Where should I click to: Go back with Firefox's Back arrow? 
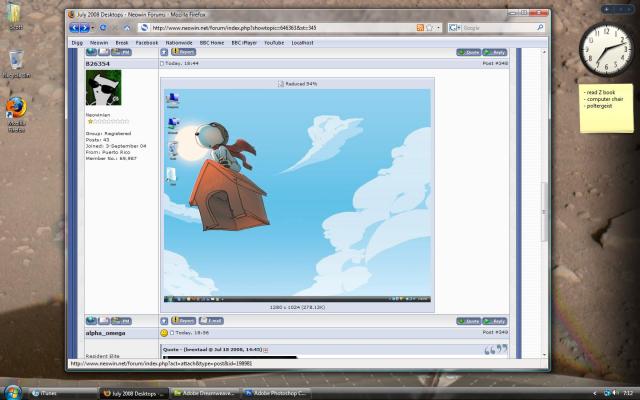[74, 28]
